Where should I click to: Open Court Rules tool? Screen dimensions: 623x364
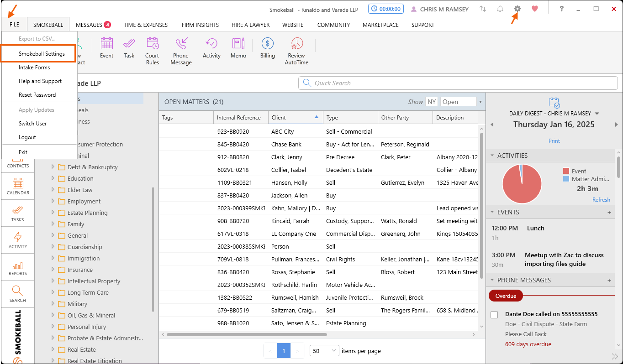tap(152, 51)
